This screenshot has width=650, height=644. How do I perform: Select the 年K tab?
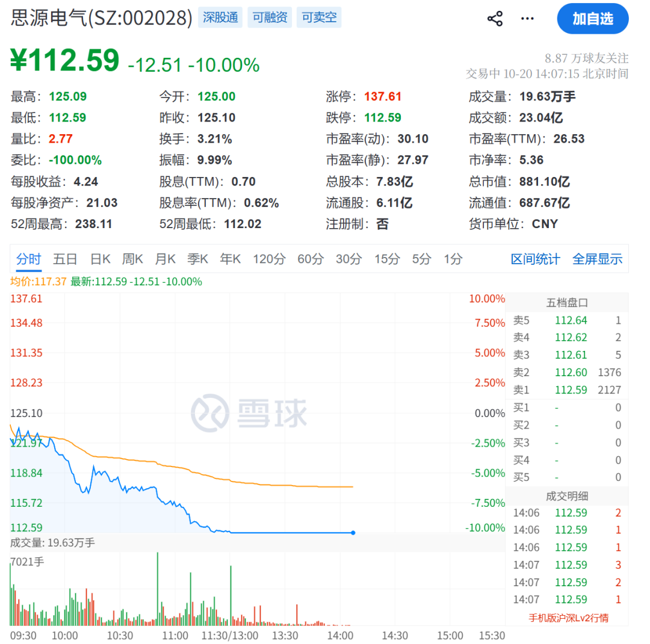[x=230, y=259]
